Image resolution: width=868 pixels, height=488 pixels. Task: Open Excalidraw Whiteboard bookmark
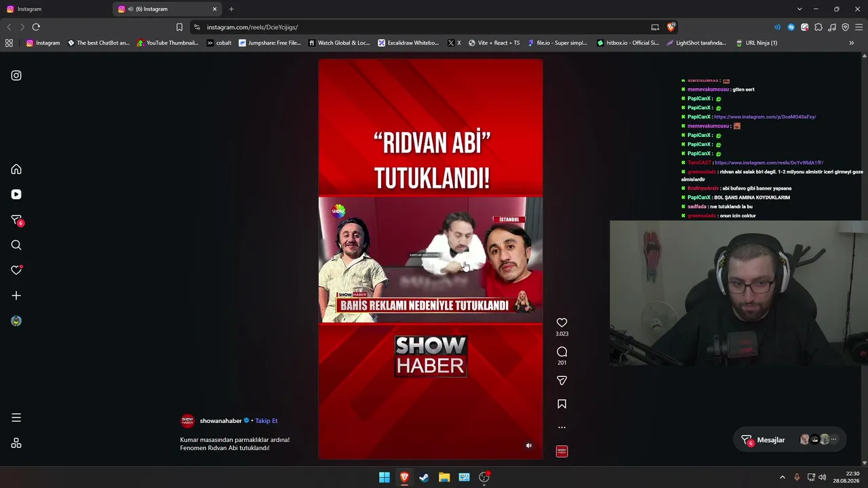[408, 43]
